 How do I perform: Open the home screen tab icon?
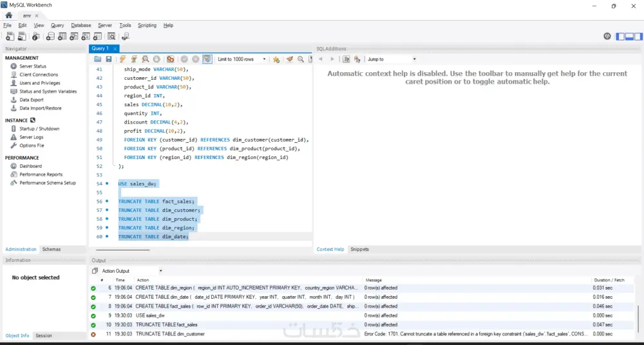pyautogui.click(x=8, y=15)
